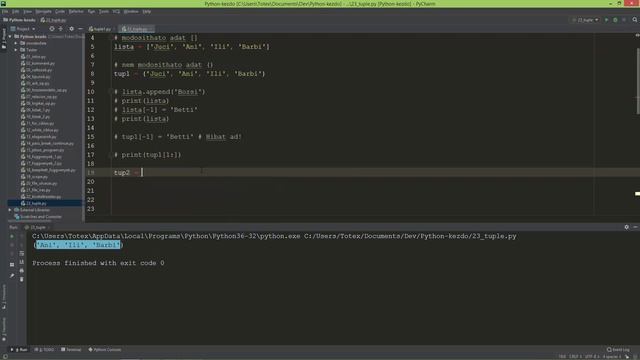640x360 pixels.
Task: Open the Window menu
Action: [131, 11]
